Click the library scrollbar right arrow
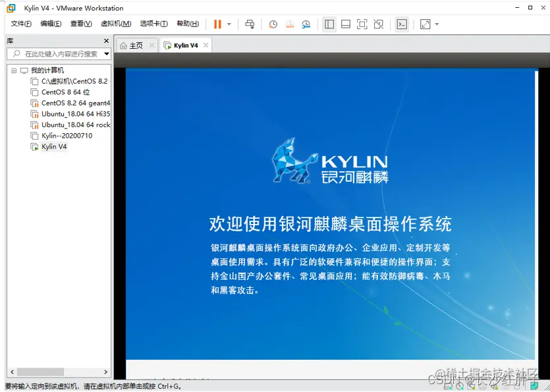Screen dimensions: 550x392 [105, 372]
